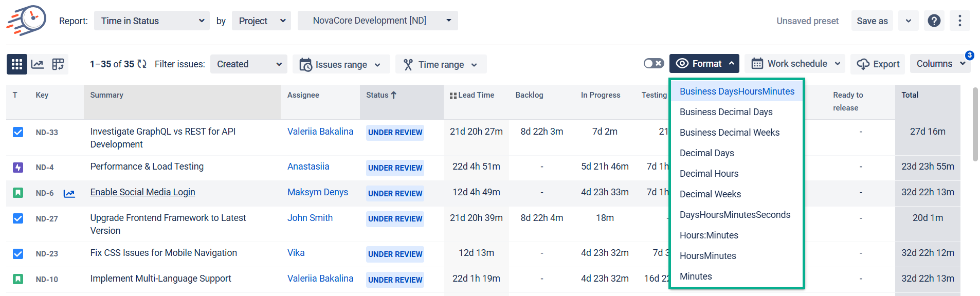Click the chart icon next to ND-6
The image size is (980, 296).
(69, 194)
